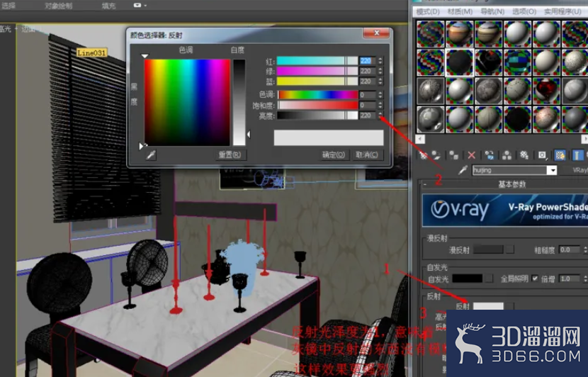Click the 粗糙度 value field
The image size is (588, 377).
[570, 249]
